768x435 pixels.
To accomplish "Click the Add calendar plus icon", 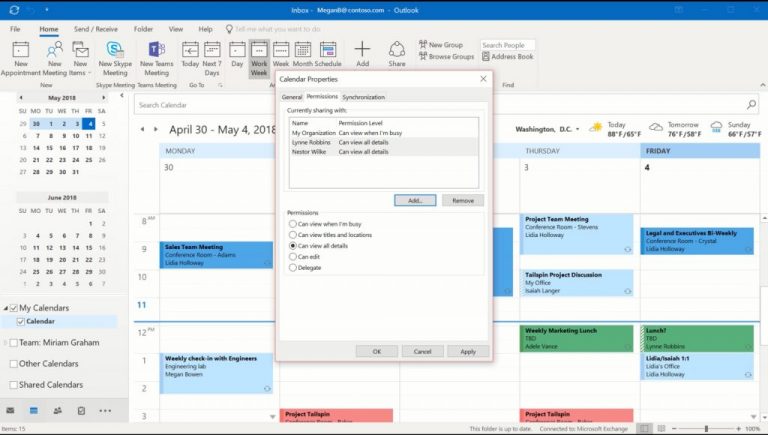I will pos(362,49).
